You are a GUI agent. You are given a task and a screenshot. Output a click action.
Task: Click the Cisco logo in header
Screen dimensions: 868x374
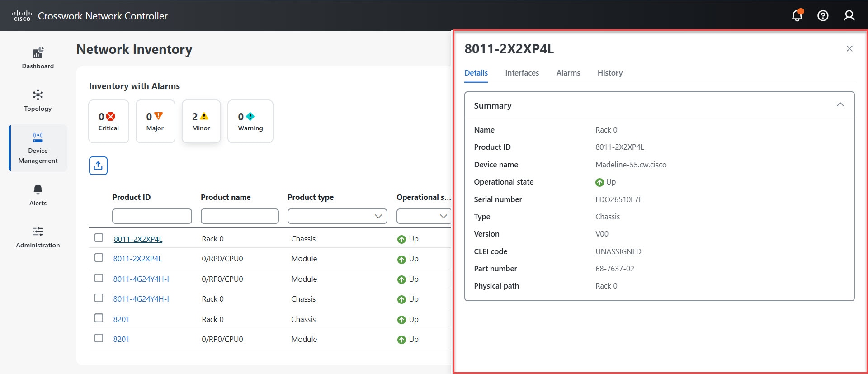click(22, 16)
